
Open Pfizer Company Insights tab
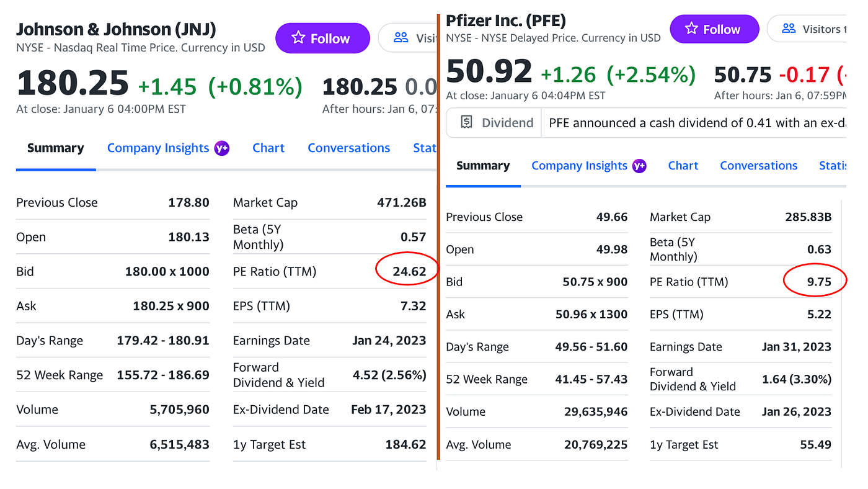coord(580,166)
